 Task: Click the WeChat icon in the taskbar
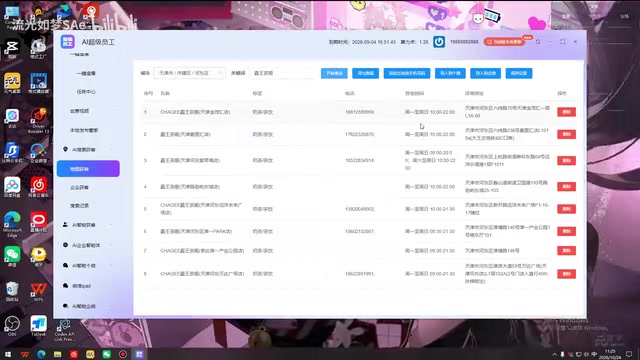[x=107, y=354]
